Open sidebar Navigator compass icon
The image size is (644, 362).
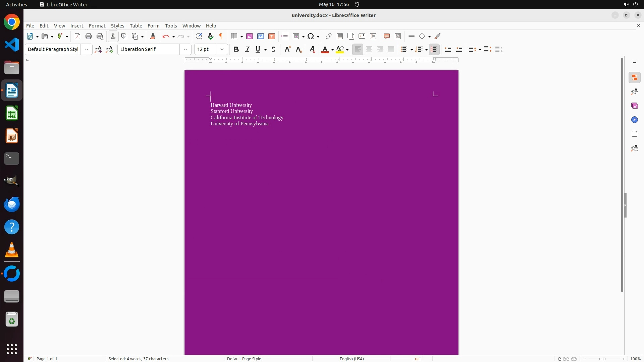[x=634, y=120]
